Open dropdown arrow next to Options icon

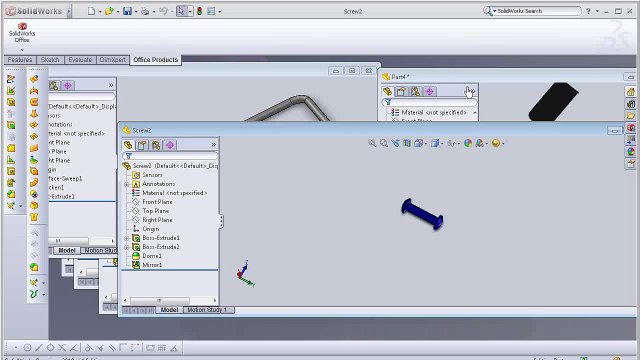coord(220,11)
